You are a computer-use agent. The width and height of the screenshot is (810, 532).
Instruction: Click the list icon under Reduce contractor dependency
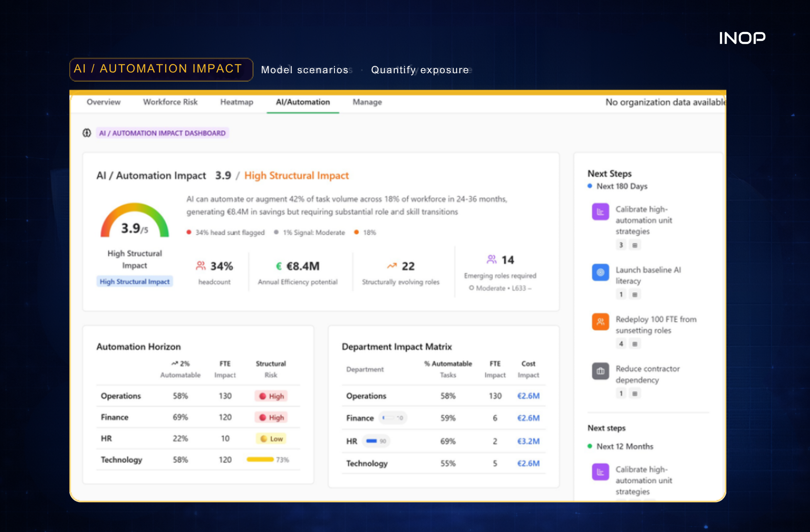point(634,393)
